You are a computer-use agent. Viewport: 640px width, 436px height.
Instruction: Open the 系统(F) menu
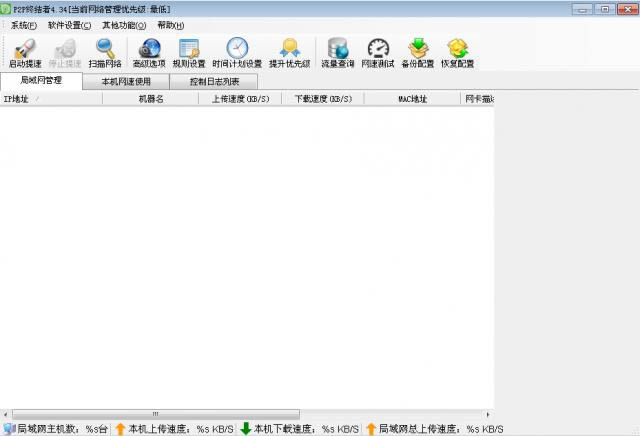[23, 25]
